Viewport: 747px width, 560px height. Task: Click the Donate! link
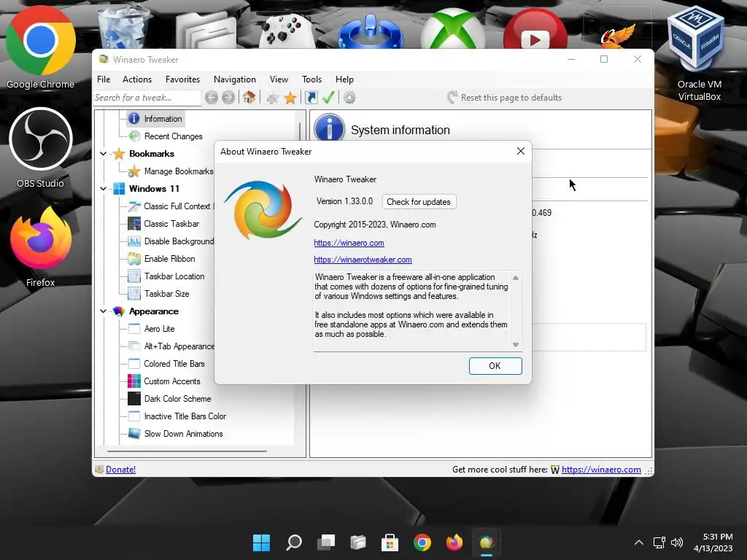(x=120, y=470)
